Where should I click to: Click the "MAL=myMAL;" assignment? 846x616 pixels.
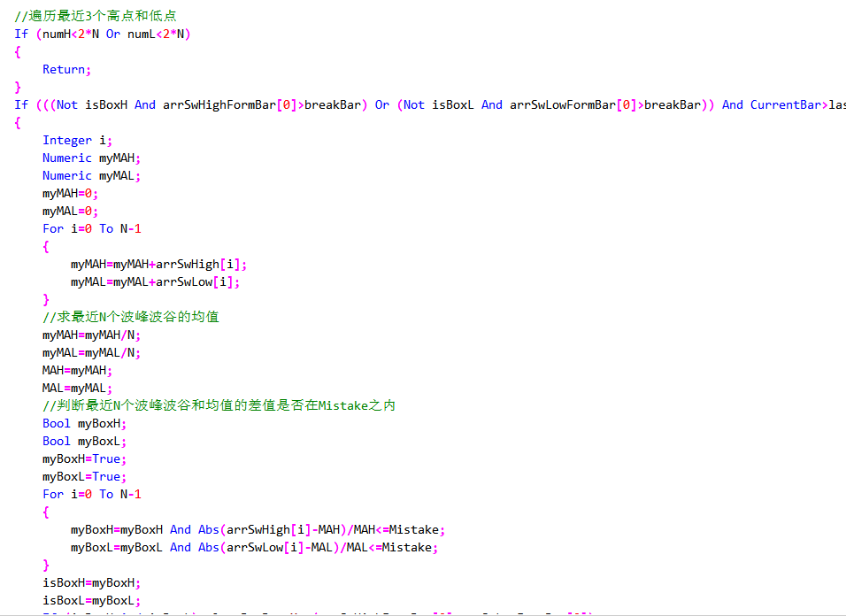tap(77, 388)
